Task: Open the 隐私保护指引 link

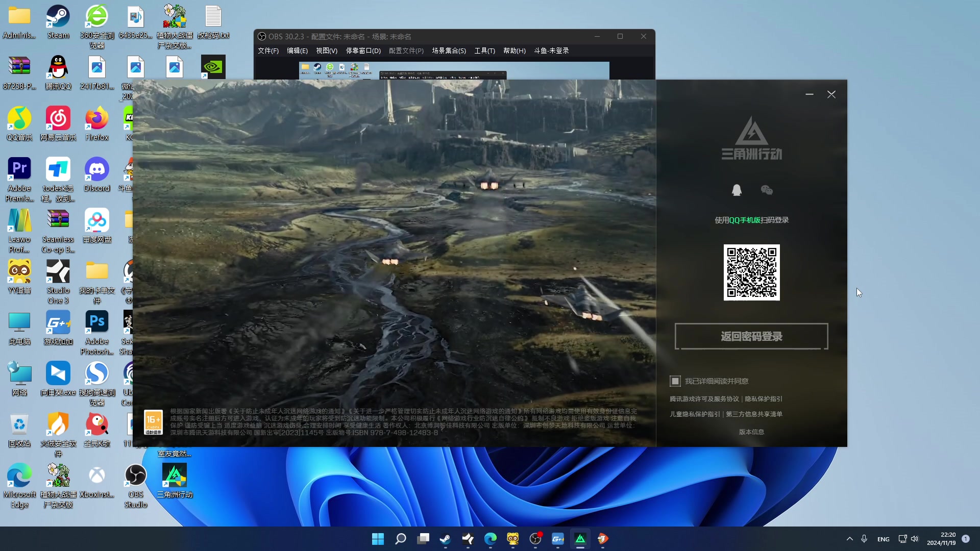Action: (x=763, y=399)
